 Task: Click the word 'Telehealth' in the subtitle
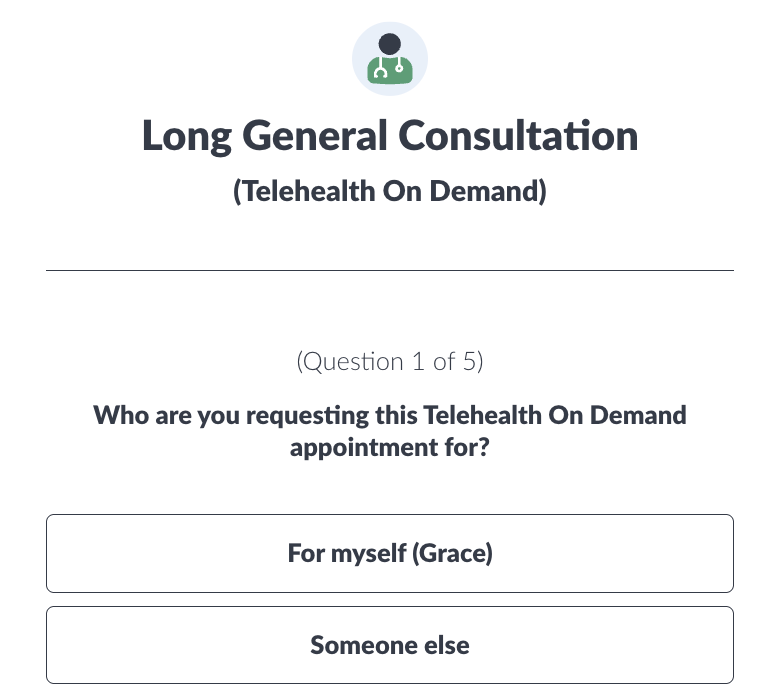pyautogui.click(x=300, y=192)
